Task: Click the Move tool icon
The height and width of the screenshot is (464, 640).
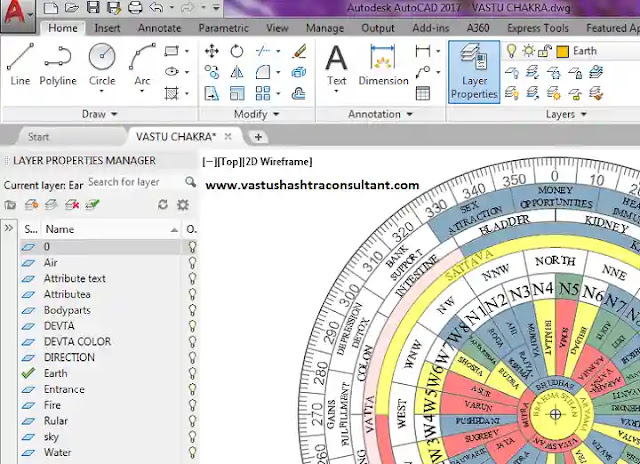Action: click(x=211, y=51)
